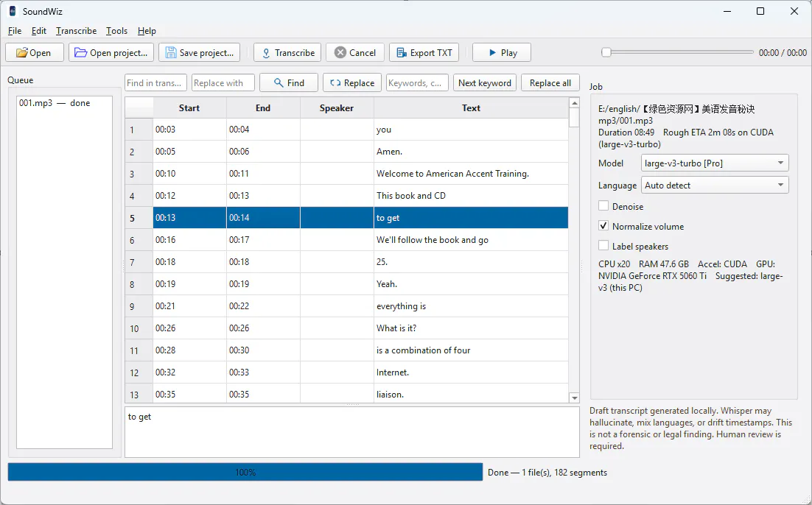
Task: Select row number 9 header
Action: click(139, 306)
